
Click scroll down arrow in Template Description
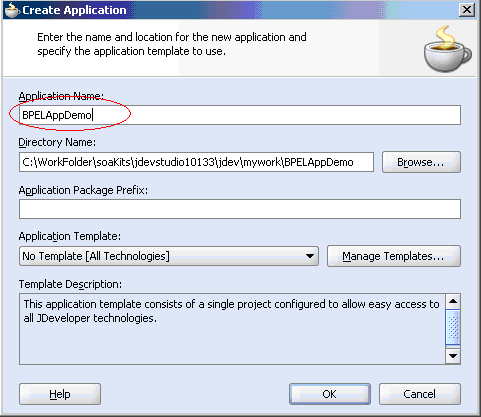(453, 356)
